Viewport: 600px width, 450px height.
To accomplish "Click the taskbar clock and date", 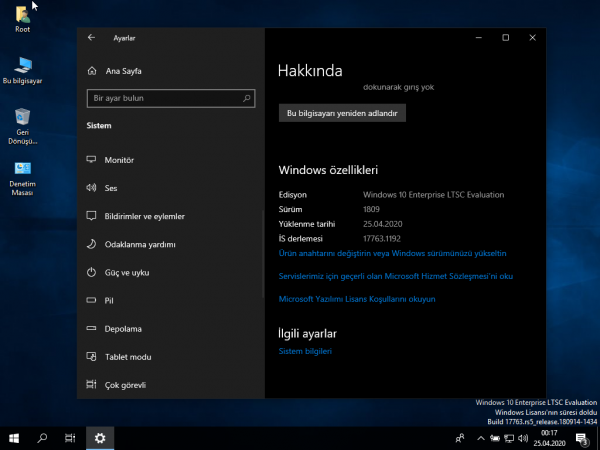I will [x=549, y=438].
